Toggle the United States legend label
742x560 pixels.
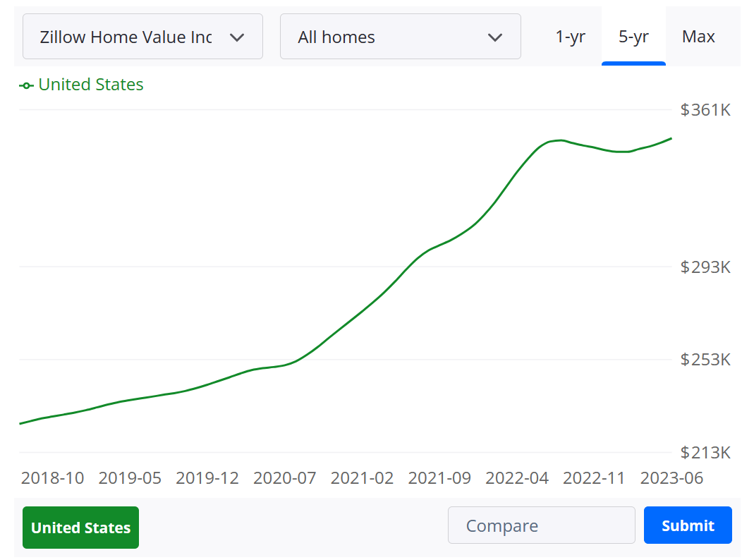(x=90, y=85)
